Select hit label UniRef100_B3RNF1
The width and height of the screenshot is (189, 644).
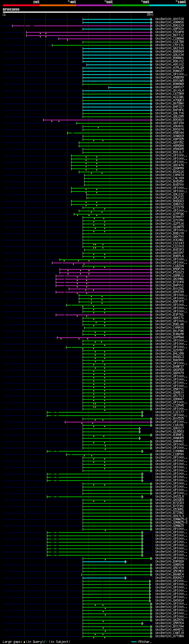pos(170,435)
